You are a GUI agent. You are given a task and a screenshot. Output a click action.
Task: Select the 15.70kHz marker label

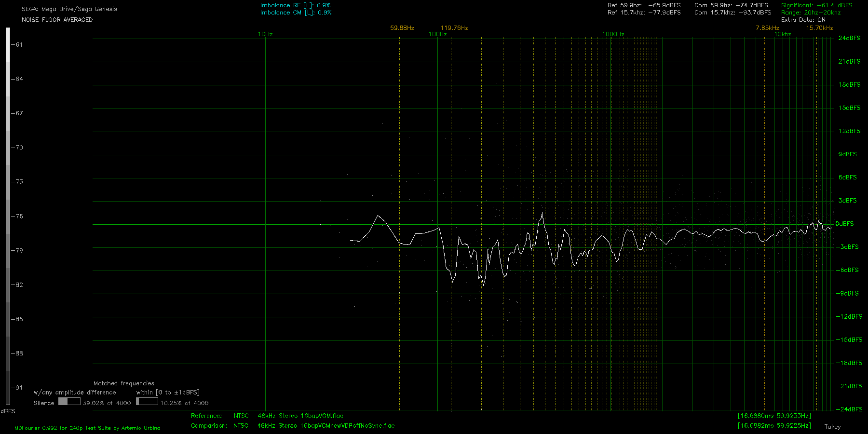(x=819, y=28)
